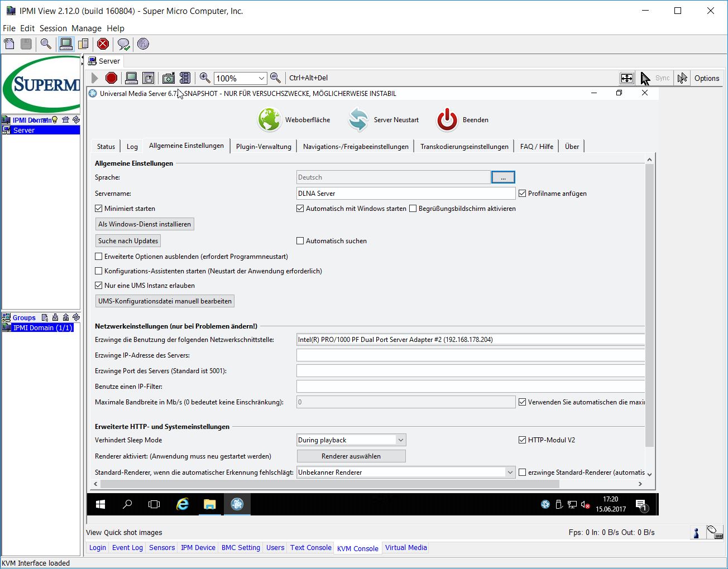Click the Erzwinge IP-Adresse des Servers field
Image resolution: width=728 pixels, height=569 pixels.
pos(471,355)
